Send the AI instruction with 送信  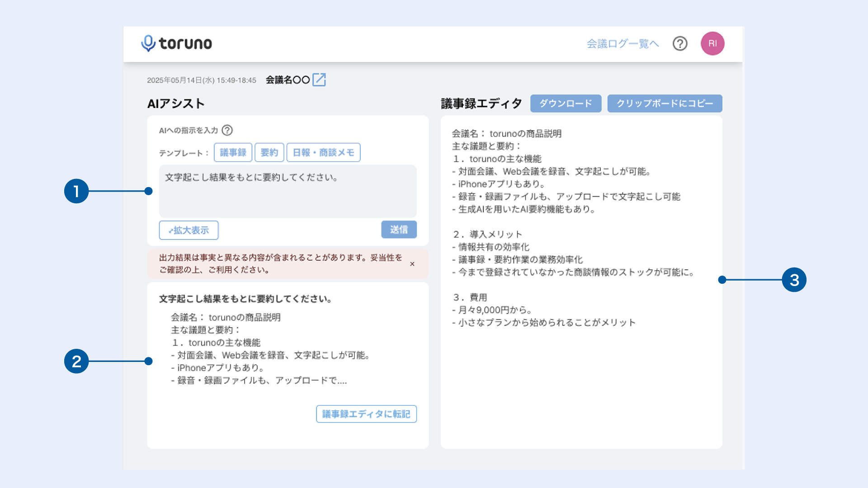point(399,230)
